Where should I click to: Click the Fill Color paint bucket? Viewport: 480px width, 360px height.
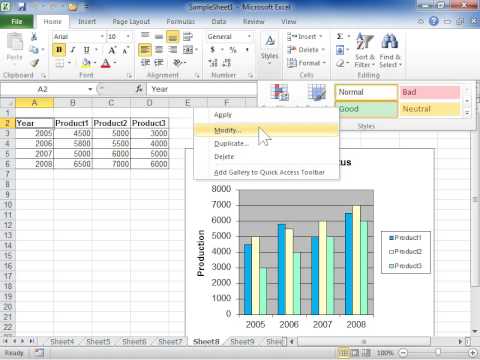coord(86,63)
